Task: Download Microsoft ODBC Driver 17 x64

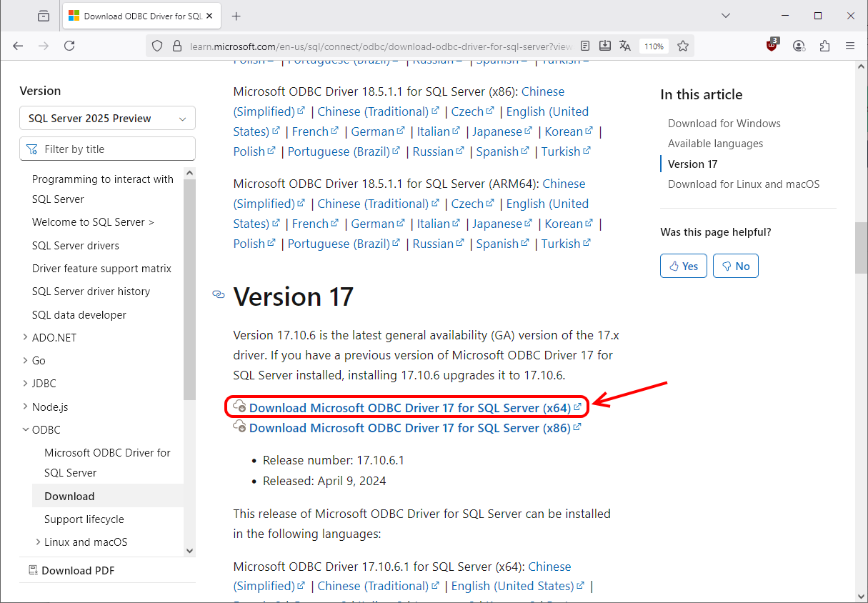Action: pyautogui.click(x=409, y=408)
